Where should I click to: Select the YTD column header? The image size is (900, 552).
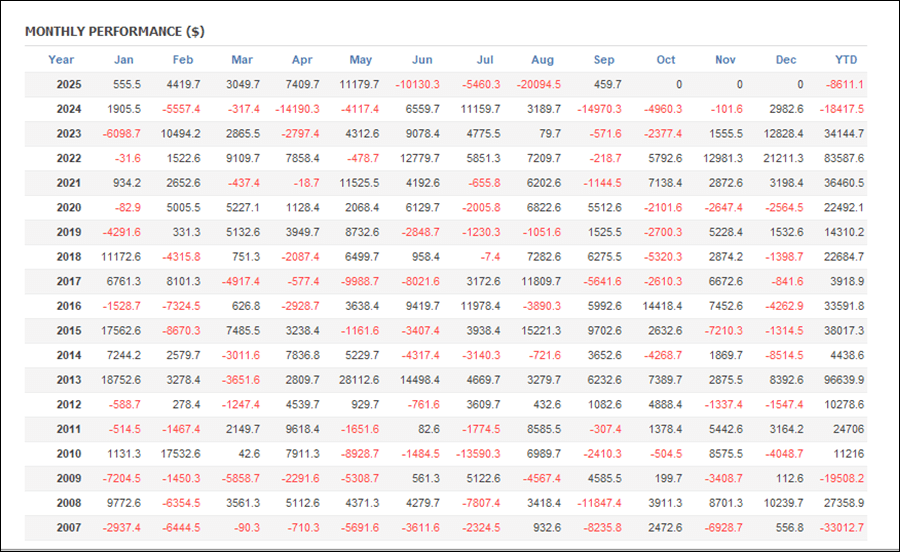coord(846,60)
